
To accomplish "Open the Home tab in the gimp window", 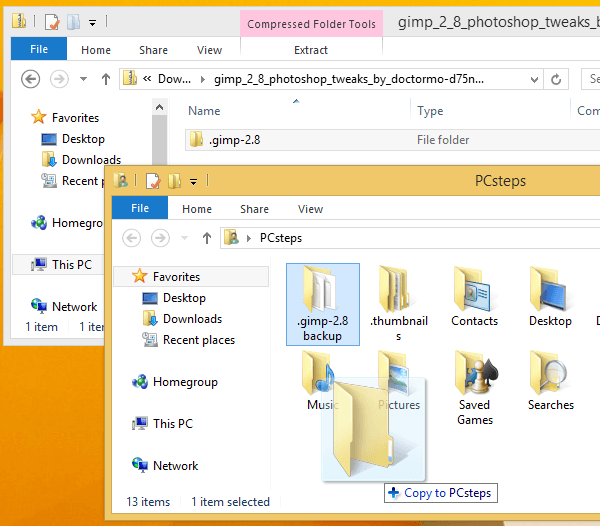I will (96, 50).
